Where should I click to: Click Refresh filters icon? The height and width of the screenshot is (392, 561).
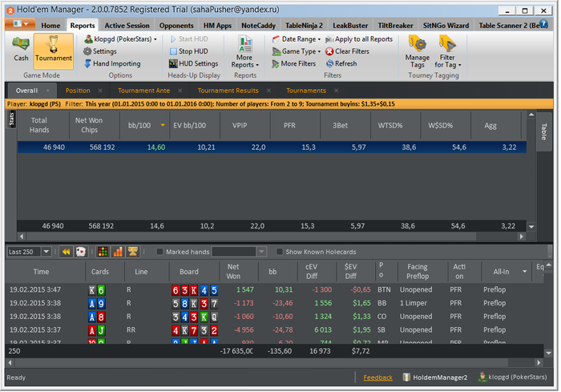click(x=329, y=63)
